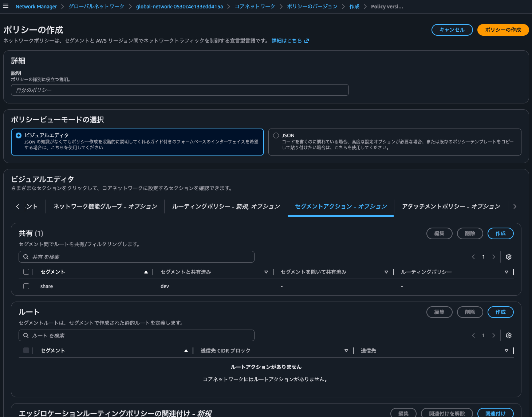The image size is (532, 417).
Task: Open the Network Manager breadcrumb link
Action: (36, 6)
